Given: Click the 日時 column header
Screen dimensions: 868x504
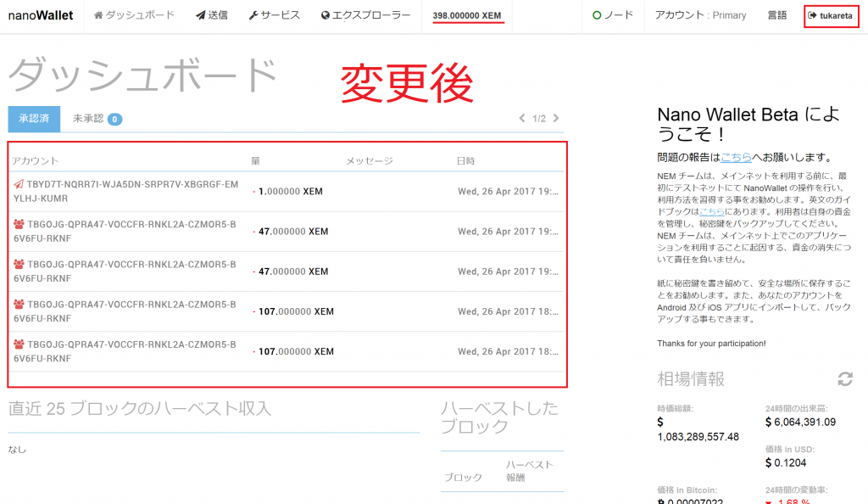Looking at the screenshot, I should pos(465,160).
